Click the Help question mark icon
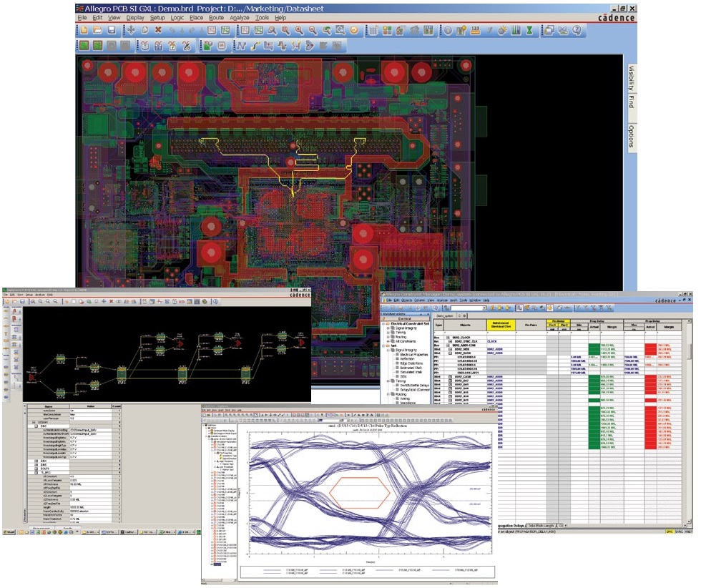 pyautogui.click(x=577, y=30)
